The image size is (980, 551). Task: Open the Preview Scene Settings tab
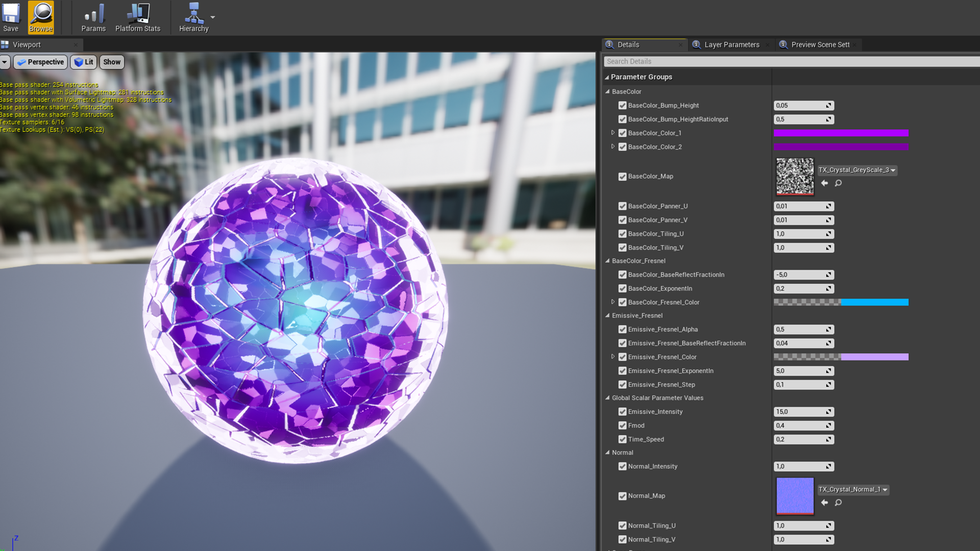click(820, 45)
